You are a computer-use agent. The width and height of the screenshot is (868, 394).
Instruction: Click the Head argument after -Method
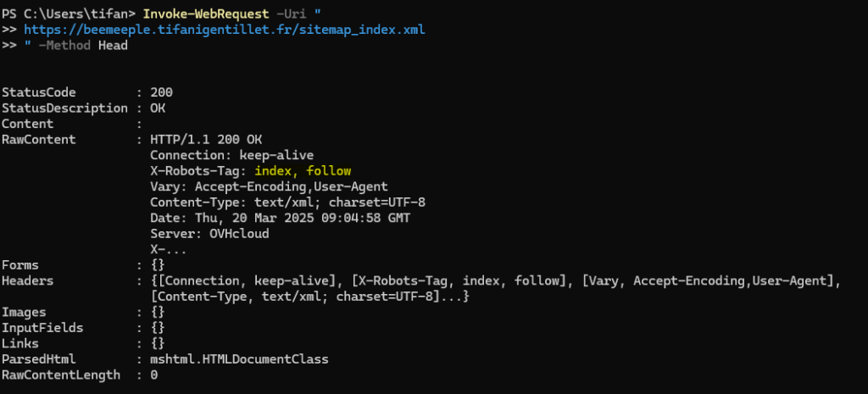click(x=112, y=45)
